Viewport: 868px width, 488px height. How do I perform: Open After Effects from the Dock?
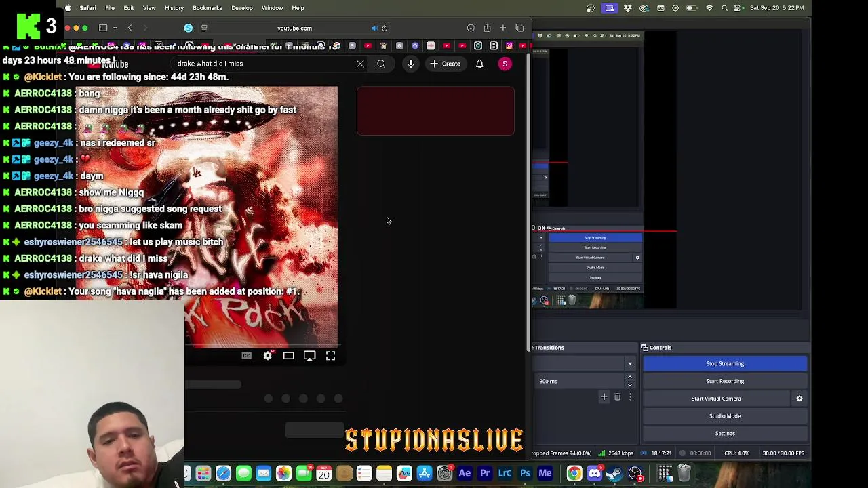[465, 473]
